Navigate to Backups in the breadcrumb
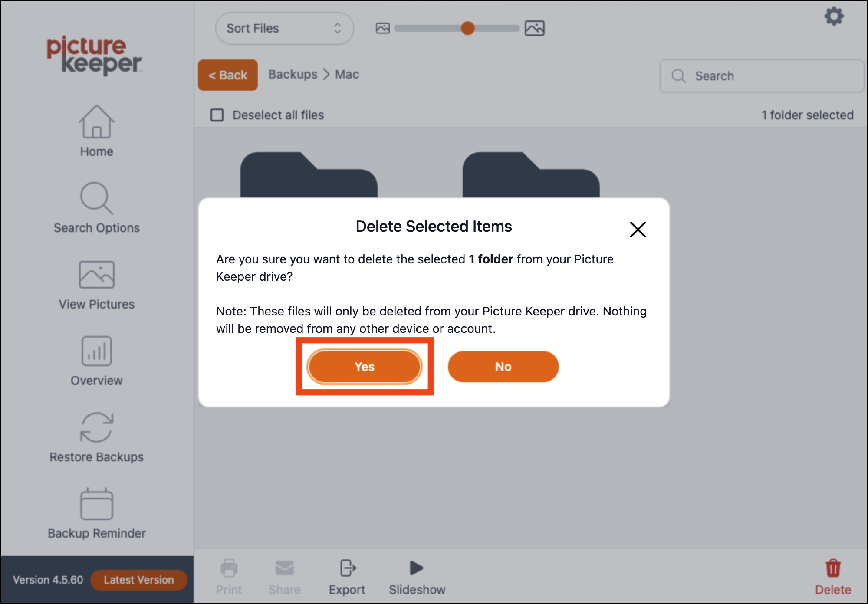This screenshot has height=604, width=868. point(293,74)
